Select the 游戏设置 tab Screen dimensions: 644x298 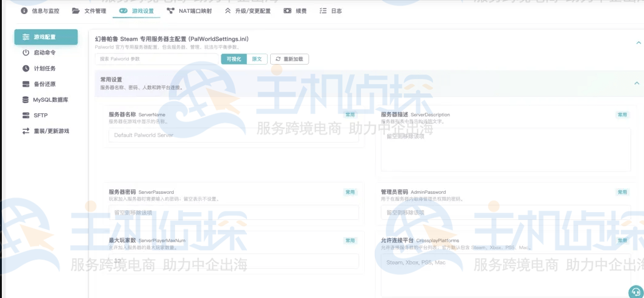pyautogui.click(x=137, y=11)
